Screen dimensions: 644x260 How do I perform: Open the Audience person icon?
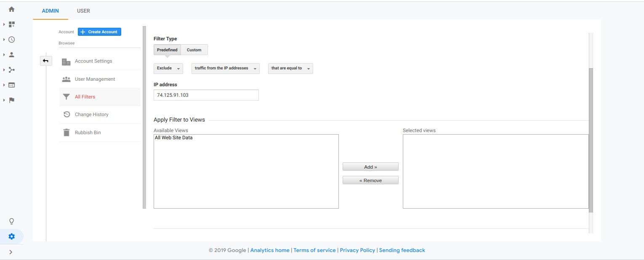[x=12, y=55]
